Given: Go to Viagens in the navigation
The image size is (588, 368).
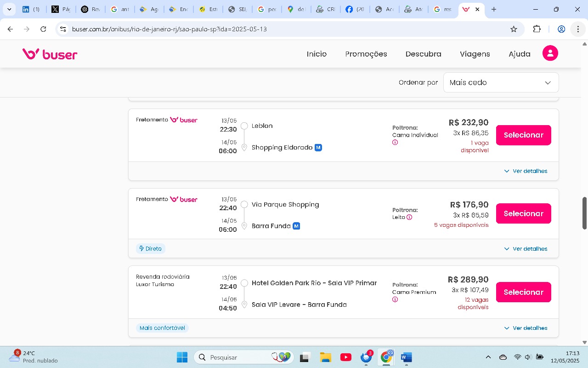Looking at the screenshot, I should (475, 54).
